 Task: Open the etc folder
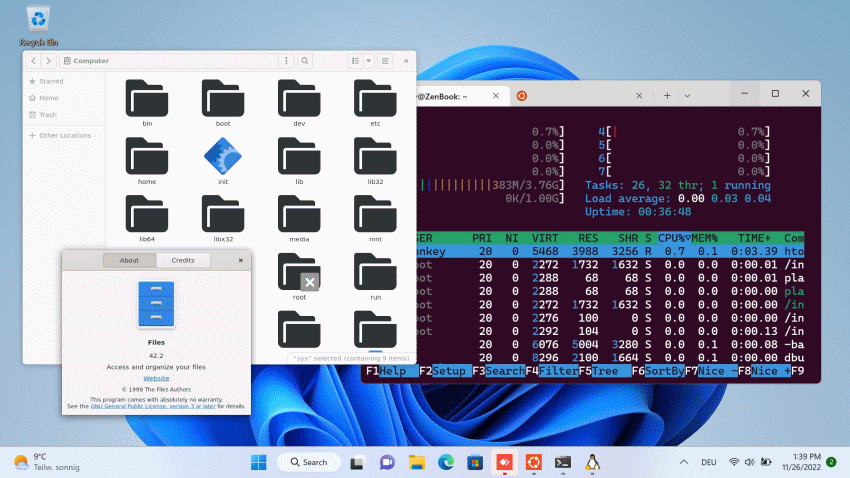click(x=375, y=103)
